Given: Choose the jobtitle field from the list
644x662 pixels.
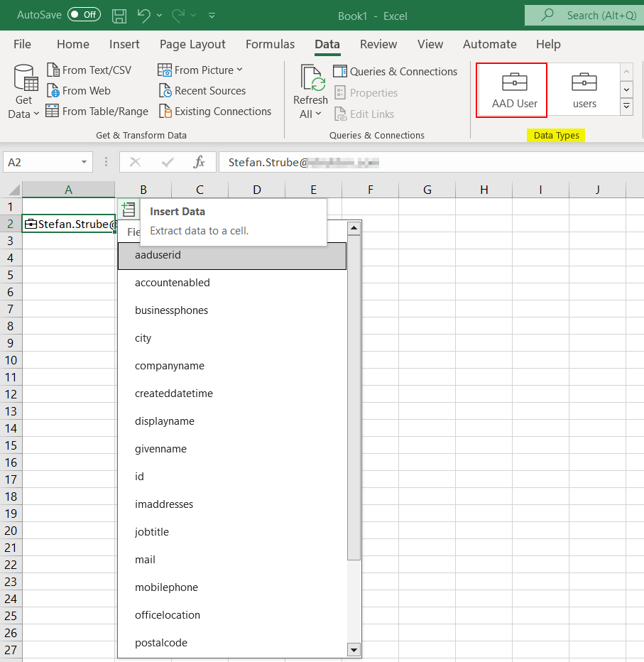Looking at the screenshot, I should pos(152,531).
